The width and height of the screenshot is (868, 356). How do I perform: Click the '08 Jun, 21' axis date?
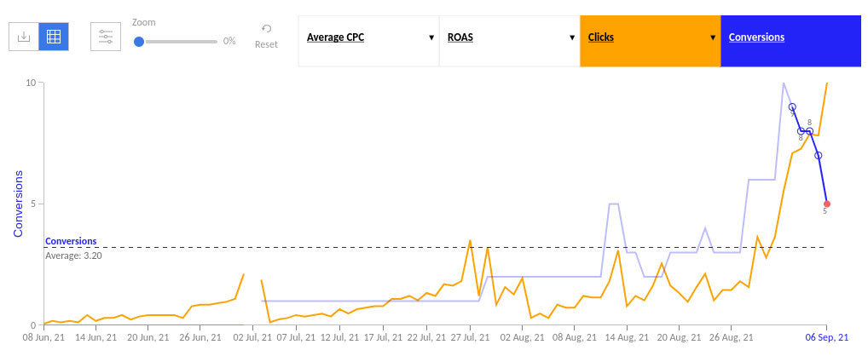44,336
